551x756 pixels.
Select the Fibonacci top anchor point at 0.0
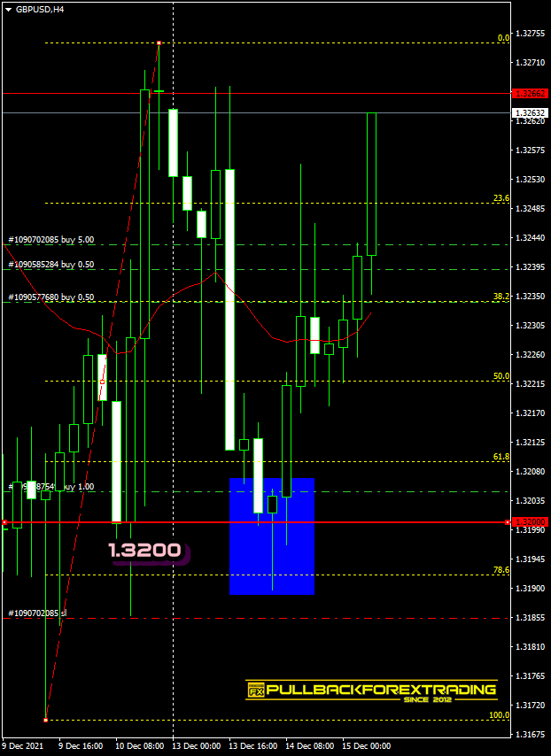[x=159, y=42]
